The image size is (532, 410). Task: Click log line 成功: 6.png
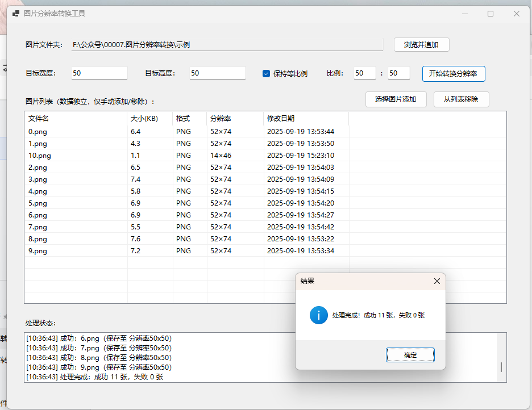pos(99,338)
